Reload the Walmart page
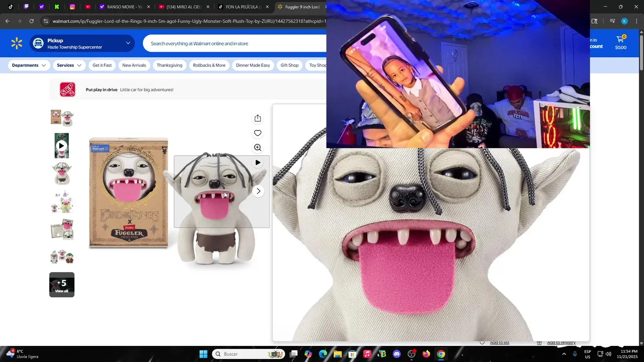The image size is (644, 362). (x=31, y=21)
